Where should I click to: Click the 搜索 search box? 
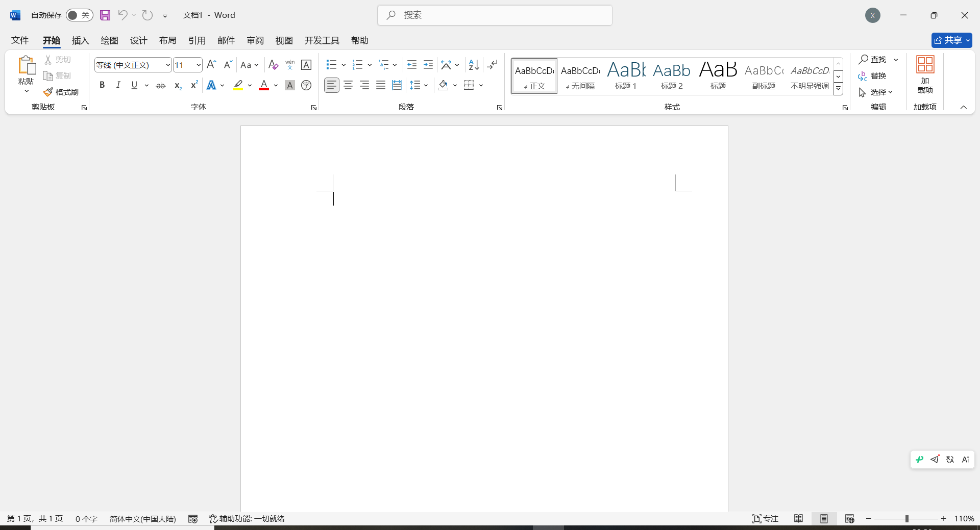point(495,15)
